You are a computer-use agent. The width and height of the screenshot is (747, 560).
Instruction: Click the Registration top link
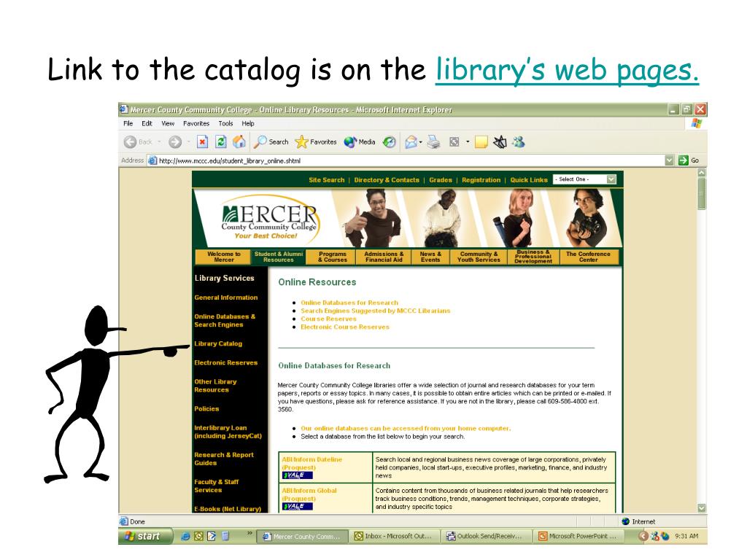pyautogui.click(x=481, y=180)
